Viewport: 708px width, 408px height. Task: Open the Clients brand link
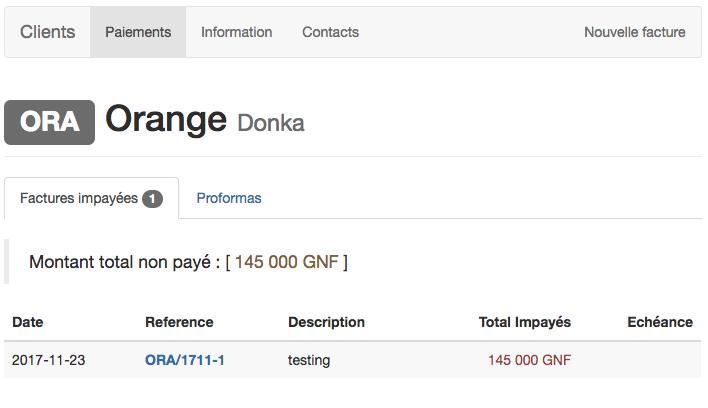click(47, 32)
